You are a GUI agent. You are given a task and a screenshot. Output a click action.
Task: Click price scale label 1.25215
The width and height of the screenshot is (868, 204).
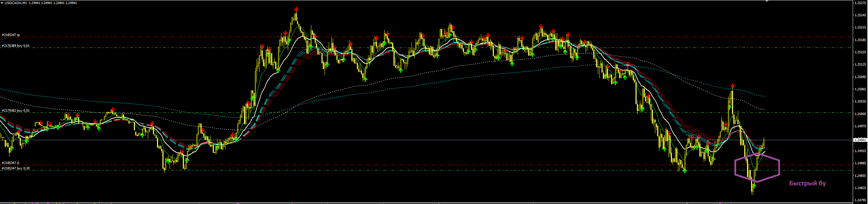tap(860, 27)
